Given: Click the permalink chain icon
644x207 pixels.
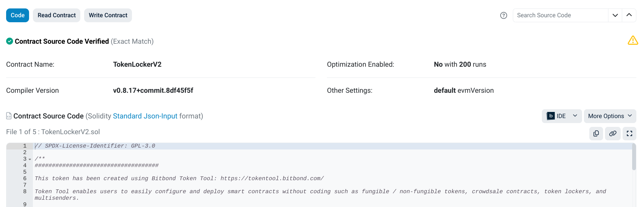Looking at the screenshot, I should (613, 133).
